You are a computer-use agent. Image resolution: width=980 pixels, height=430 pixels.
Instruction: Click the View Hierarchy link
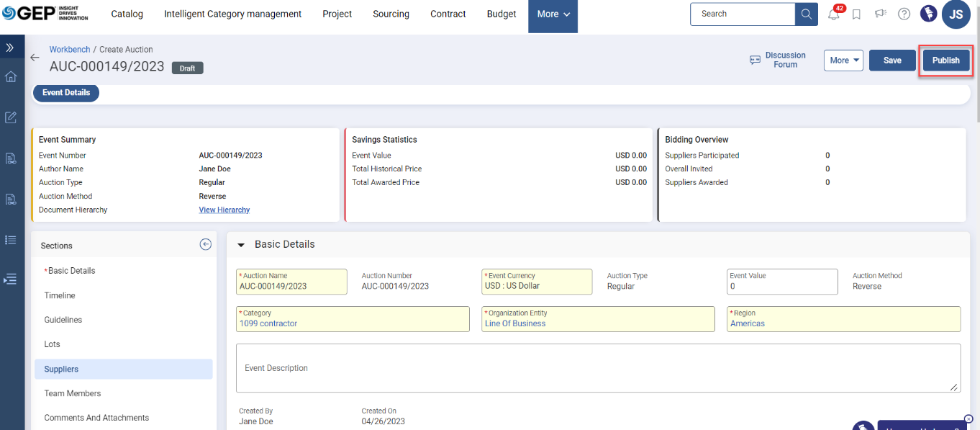coord(224,210)
